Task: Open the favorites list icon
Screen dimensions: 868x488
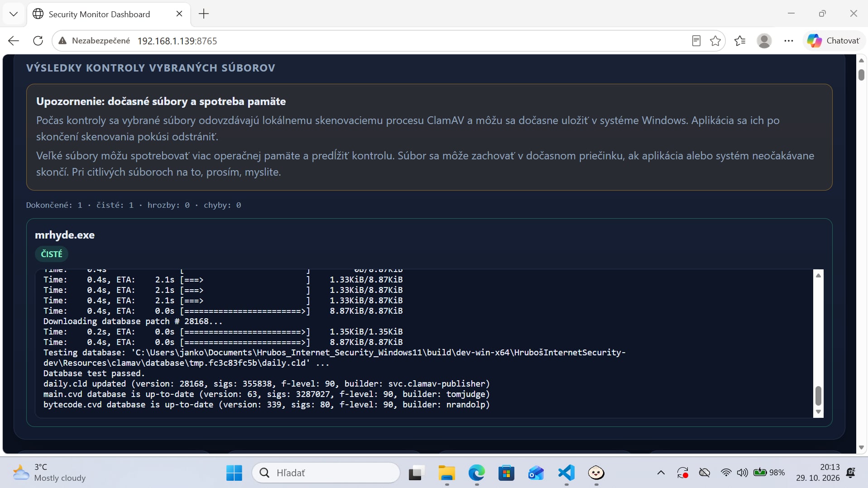Action: pos(740,41)
